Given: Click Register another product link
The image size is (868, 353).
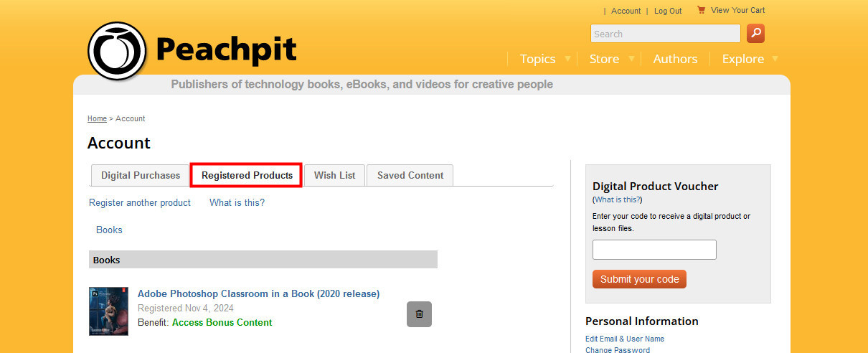Looking at the screenshot, I should (140, 202).
